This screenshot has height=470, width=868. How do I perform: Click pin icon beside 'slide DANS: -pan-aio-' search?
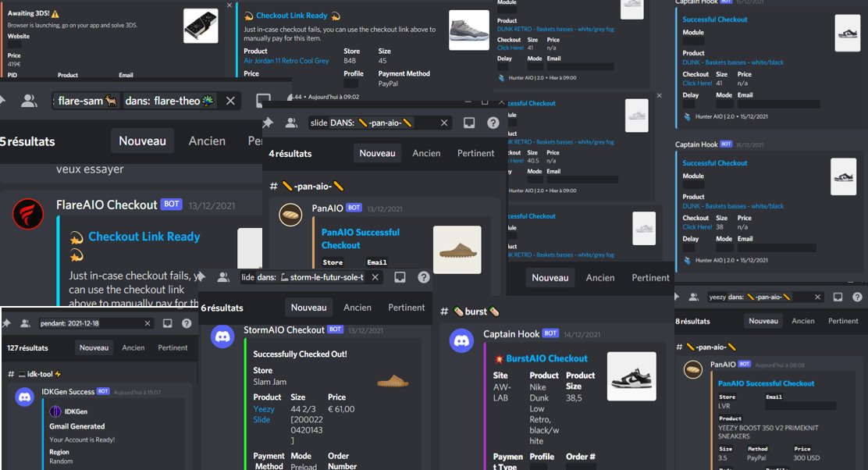pyautogui.click(x=268, y=123)
